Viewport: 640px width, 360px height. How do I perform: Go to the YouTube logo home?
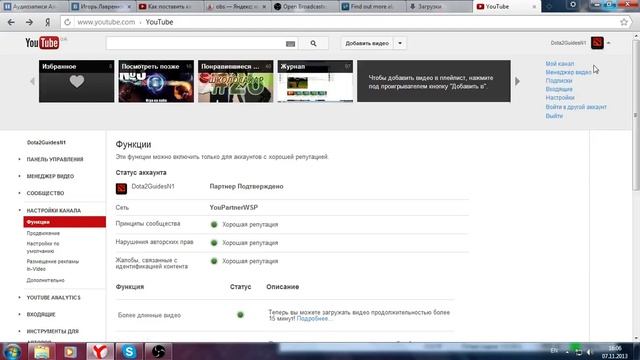pyautogui.click(x=42, y=42)
